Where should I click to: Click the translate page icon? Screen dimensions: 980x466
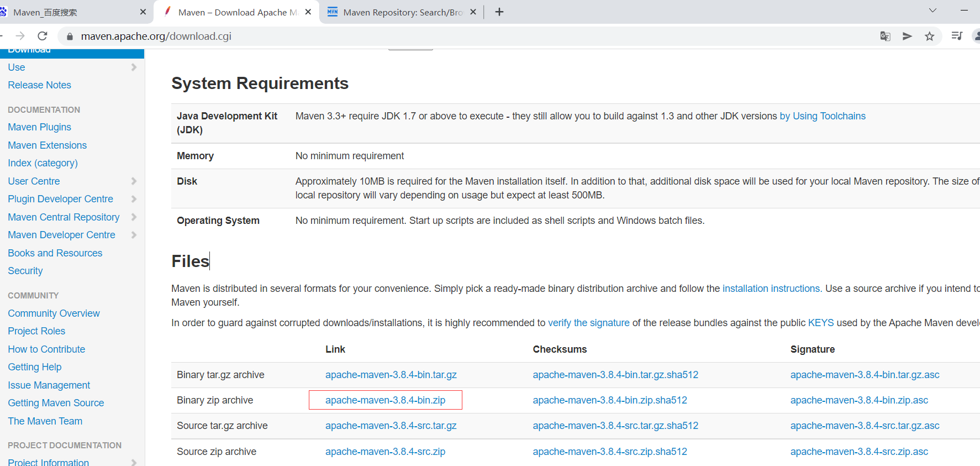click(885, 36)
